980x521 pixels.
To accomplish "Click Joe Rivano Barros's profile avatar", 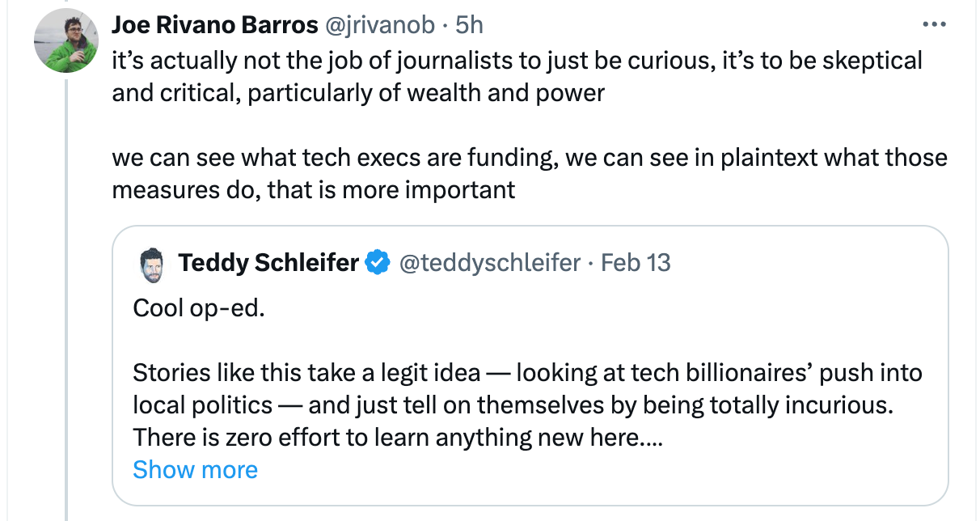I will point(66,42).
